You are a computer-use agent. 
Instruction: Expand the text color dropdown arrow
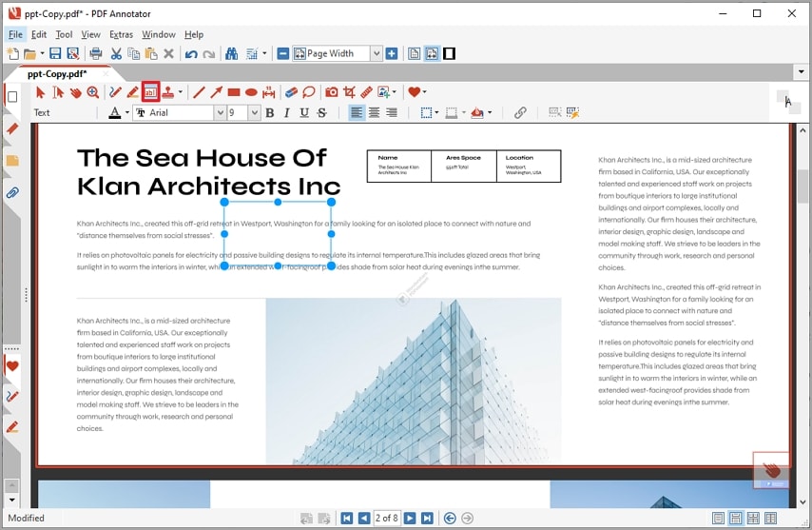click(x=126, y=112)
